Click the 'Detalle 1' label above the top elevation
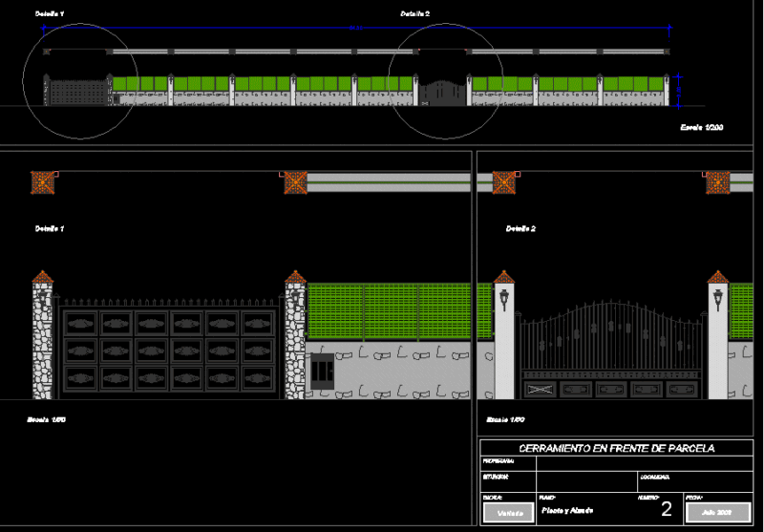764x532 pixels. point(50,13)
